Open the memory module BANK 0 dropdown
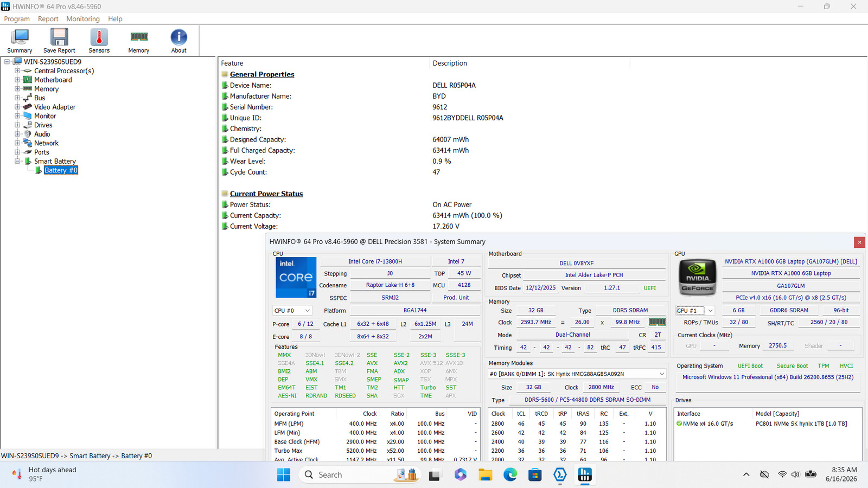 [x=577, y=374]
